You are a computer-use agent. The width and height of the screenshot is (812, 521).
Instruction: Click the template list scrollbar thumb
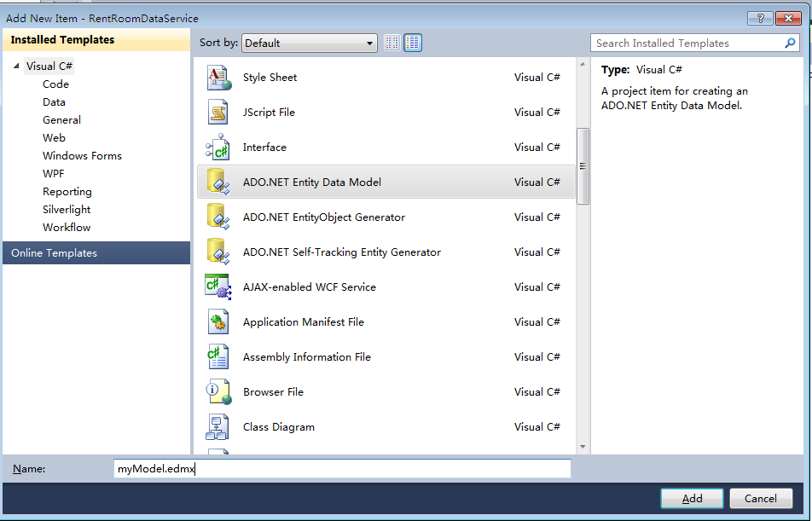pos(583,166)
